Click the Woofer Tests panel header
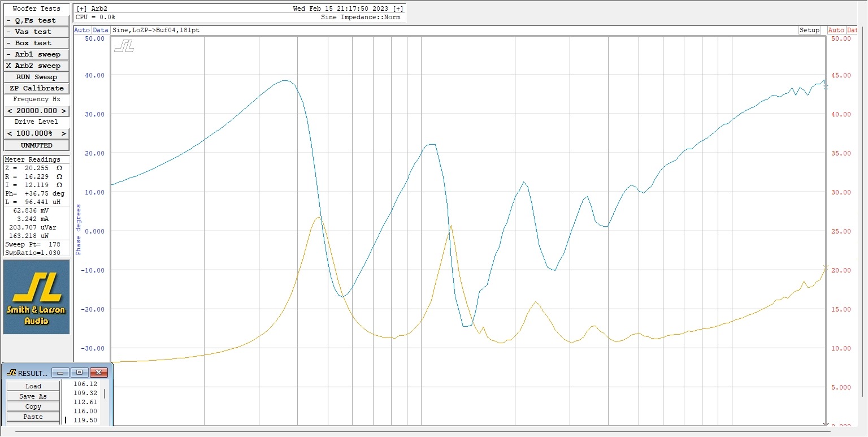This screenshot has height=437, width=868. pyautogui.click(x=37, y=8)
